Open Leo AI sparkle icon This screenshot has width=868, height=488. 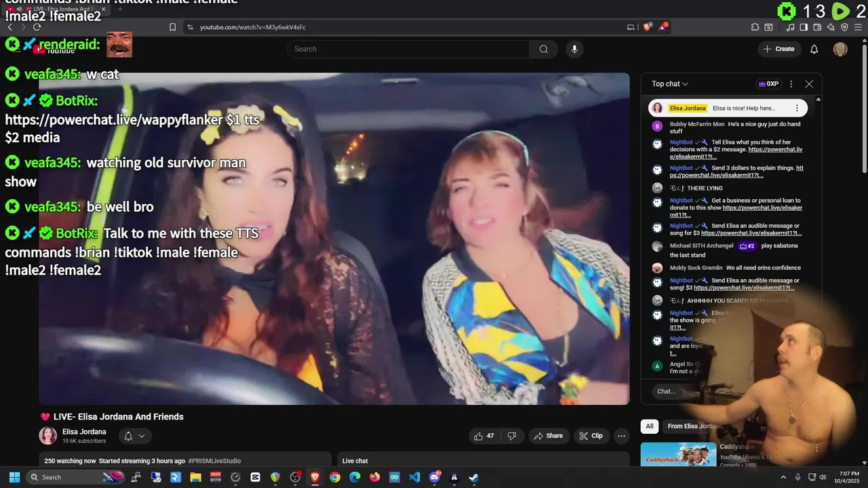pyautogui.click(x=831, y=27)
